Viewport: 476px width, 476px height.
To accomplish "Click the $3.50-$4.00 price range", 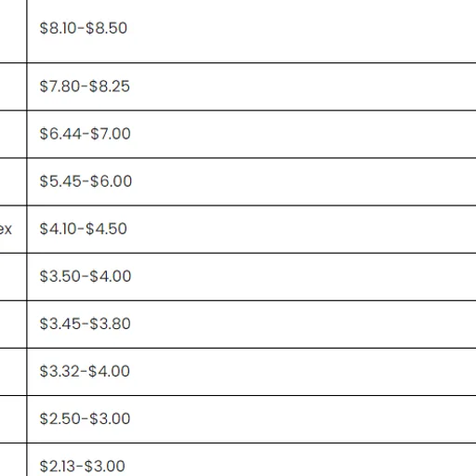I will click(86, 276).
